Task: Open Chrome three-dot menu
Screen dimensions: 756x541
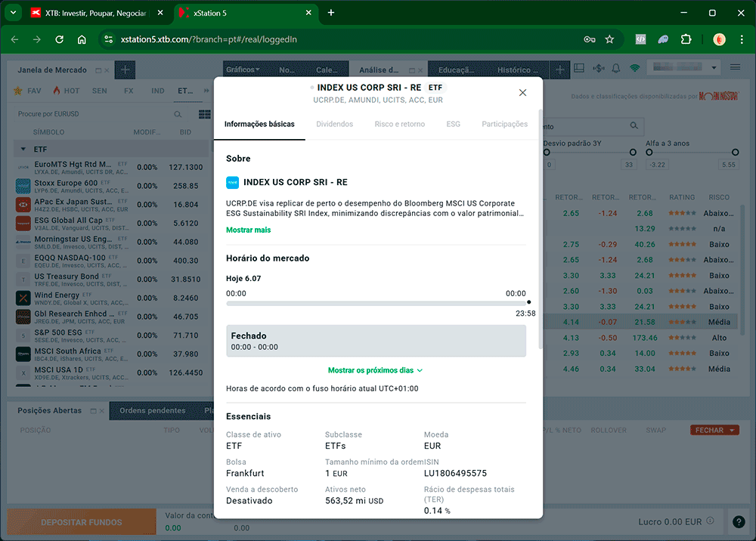Action: click(742, 39)
